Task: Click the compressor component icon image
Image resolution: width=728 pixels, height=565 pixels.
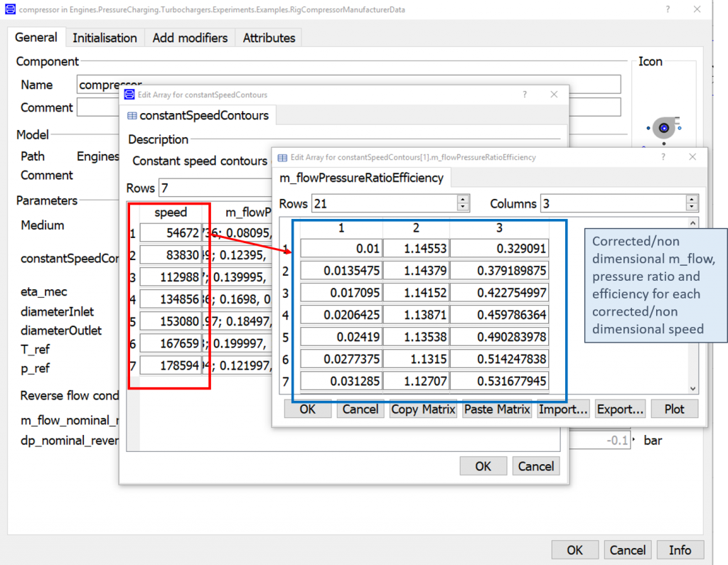Action: [x=665, y=128]
